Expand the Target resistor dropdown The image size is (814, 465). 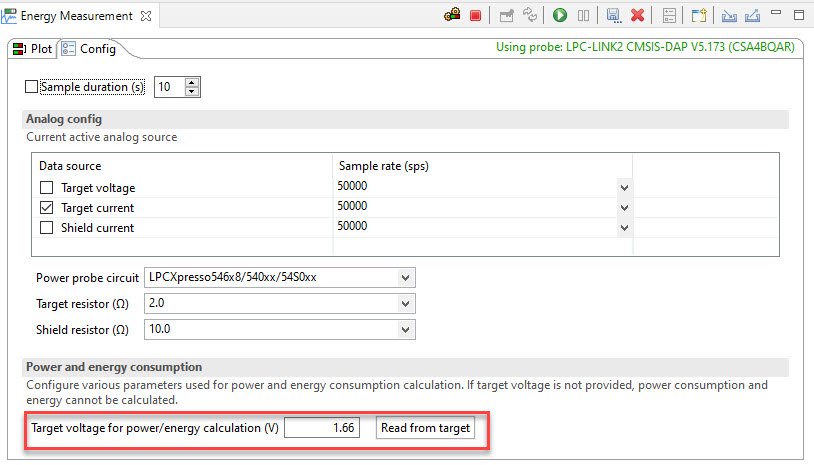pyautogui.click(x=405, y=303)
